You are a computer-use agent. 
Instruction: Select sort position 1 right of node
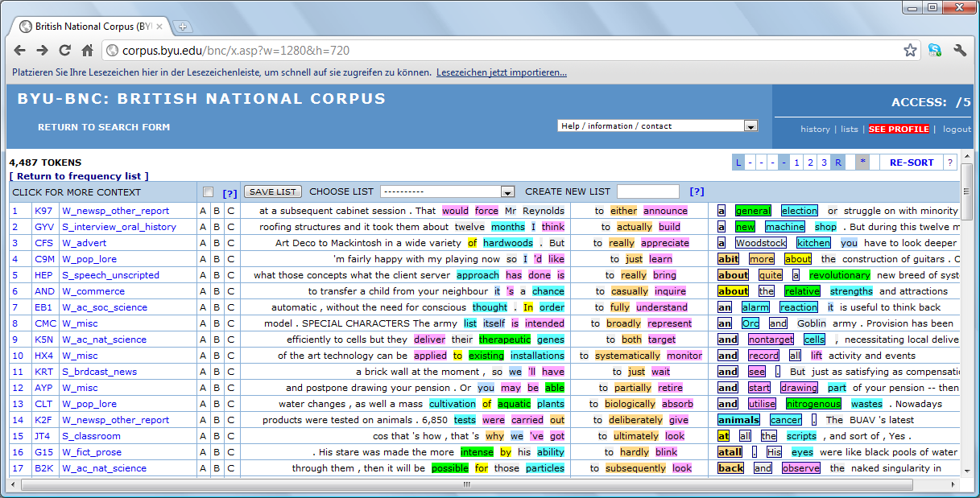796,163
